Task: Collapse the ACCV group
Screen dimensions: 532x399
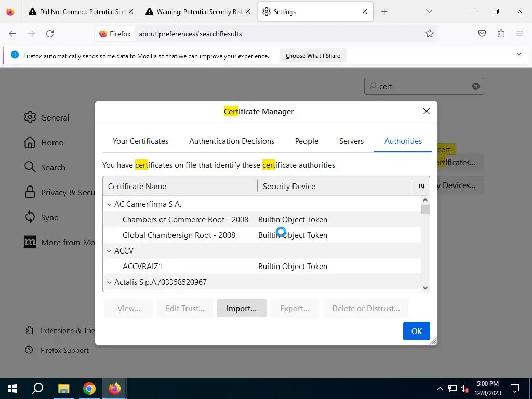Action: coord(109,251)
